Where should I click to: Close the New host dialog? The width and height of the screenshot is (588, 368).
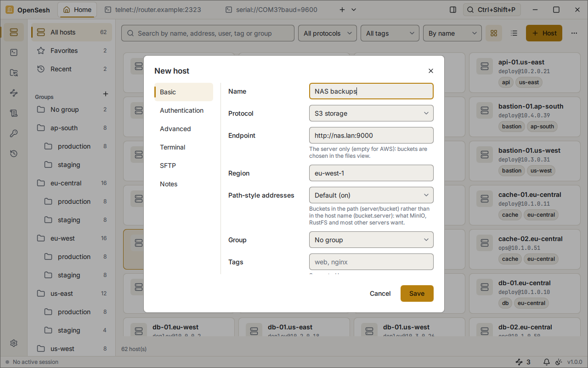coord(431,71)
